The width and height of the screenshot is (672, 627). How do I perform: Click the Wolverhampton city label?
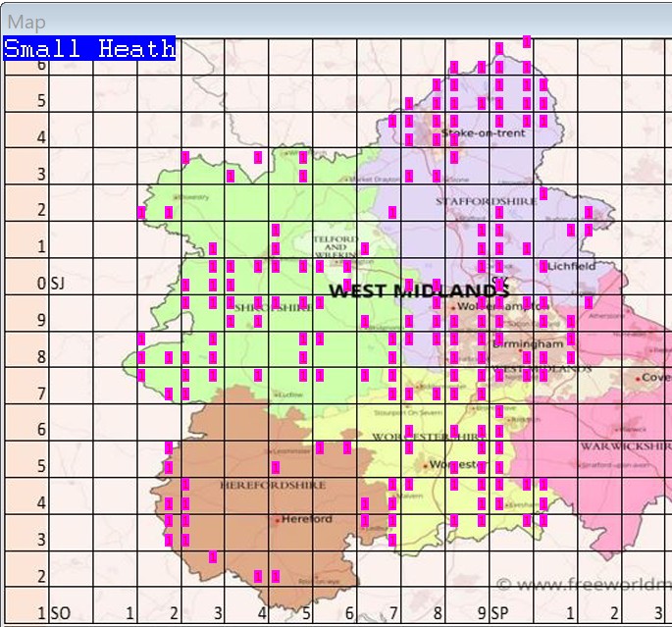click(490, 306)
